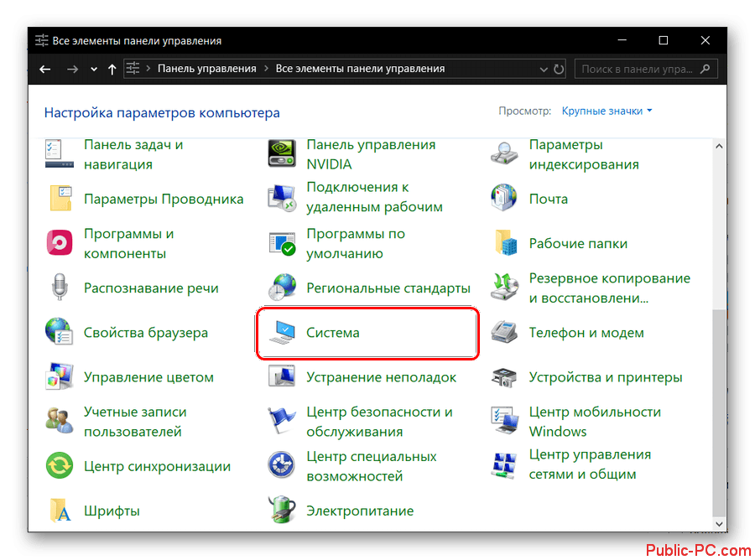755x560 pixels.
Task: Open the Power Options (Электропитание) icon
Action: pyautogui.click(x=282, y=511)
